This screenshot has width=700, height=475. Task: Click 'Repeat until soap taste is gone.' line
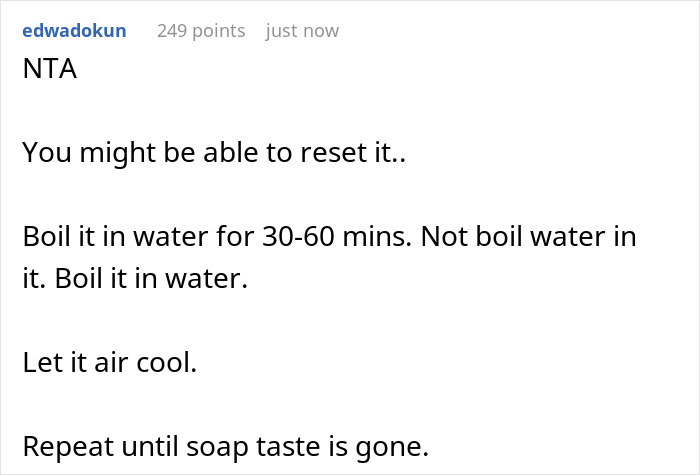point(225,447)
